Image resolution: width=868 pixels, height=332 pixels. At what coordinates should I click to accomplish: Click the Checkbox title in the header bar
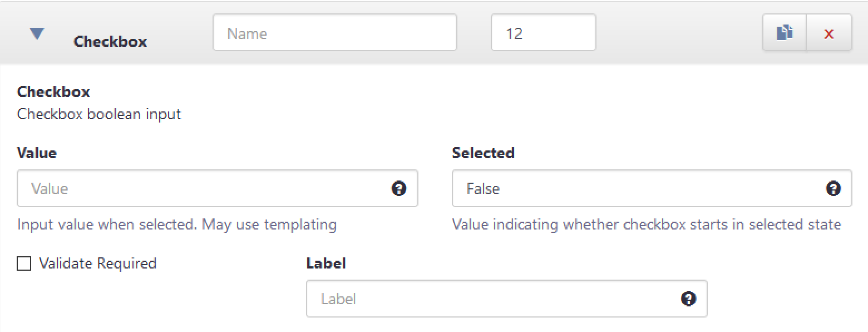tap(110, 41)
